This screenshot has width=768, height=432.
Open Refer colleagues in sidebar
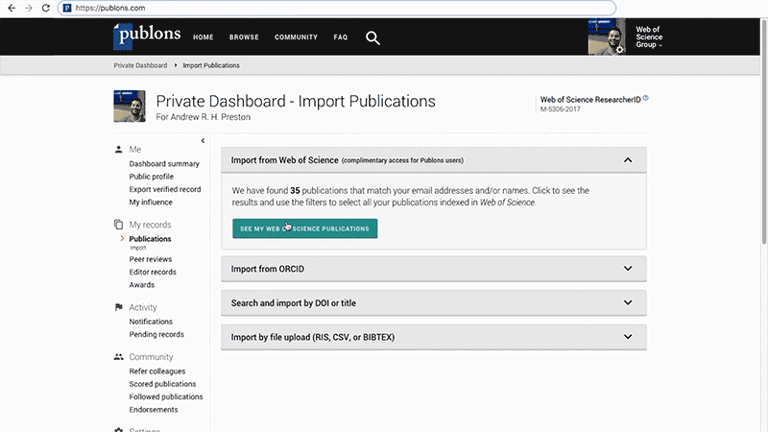(157, 371)
